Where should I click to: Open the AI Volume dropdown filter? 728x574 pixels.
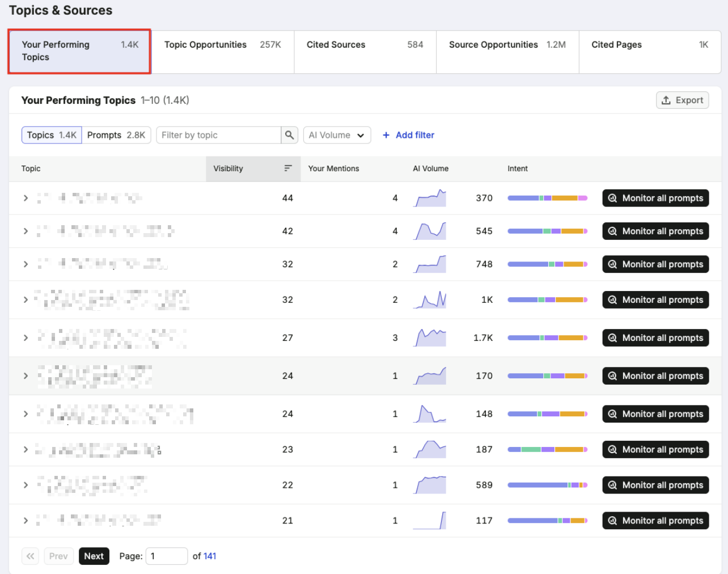coord(337,135)
